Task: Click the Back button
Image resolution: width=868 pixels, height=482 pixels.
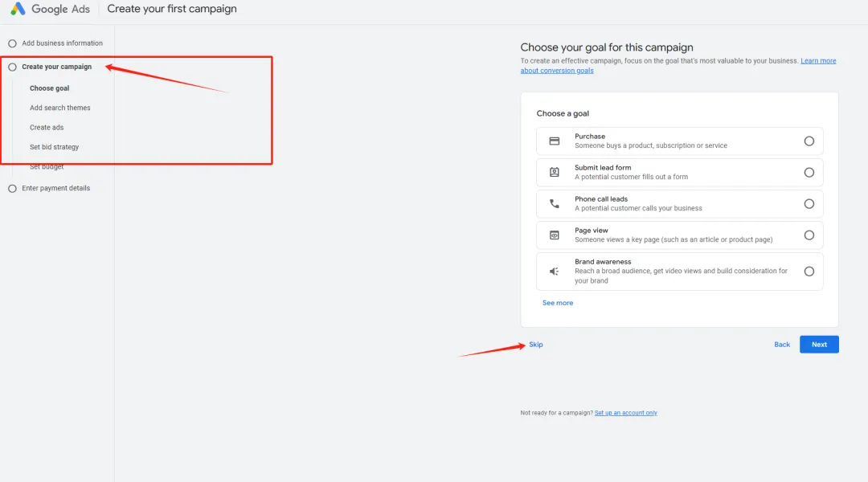Action: point(782,344)
